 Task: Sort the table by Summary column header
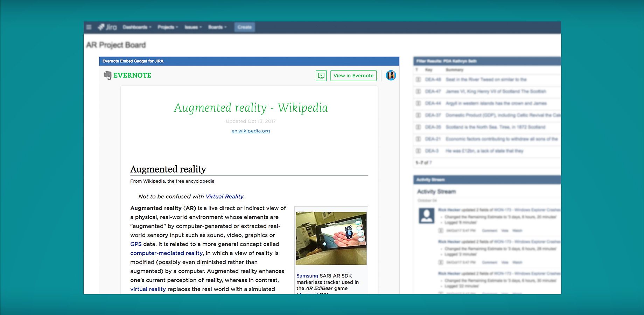[x=454, y=70]
